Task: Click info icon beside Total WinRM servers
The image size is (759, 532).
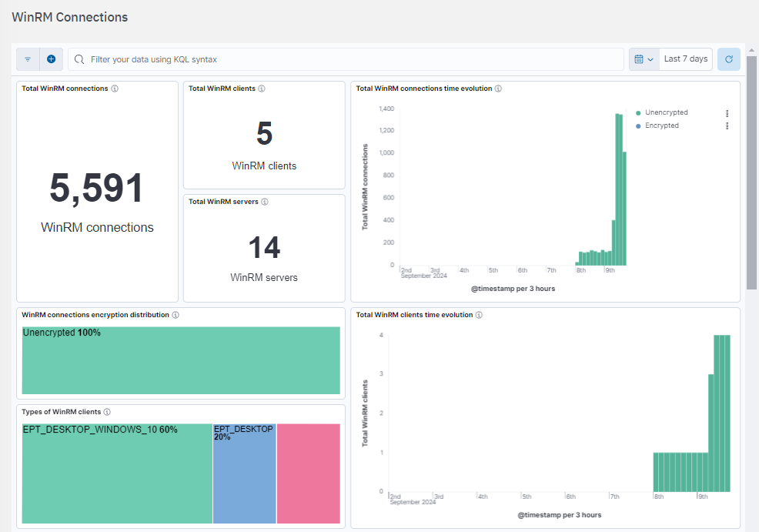Action: coord(265,202)
